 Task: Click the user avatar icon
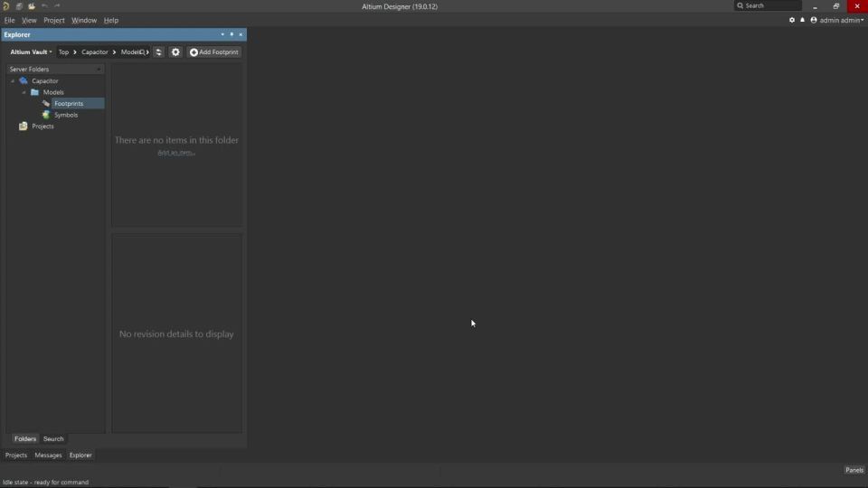coord(814,20)
